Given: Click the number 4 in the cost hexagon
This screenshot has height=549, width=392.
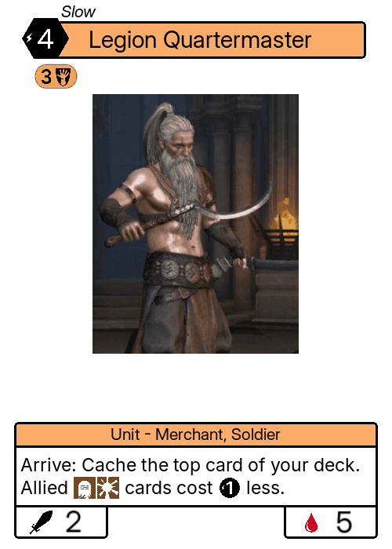Looking at the screenshot, I should tap(45, 39).
